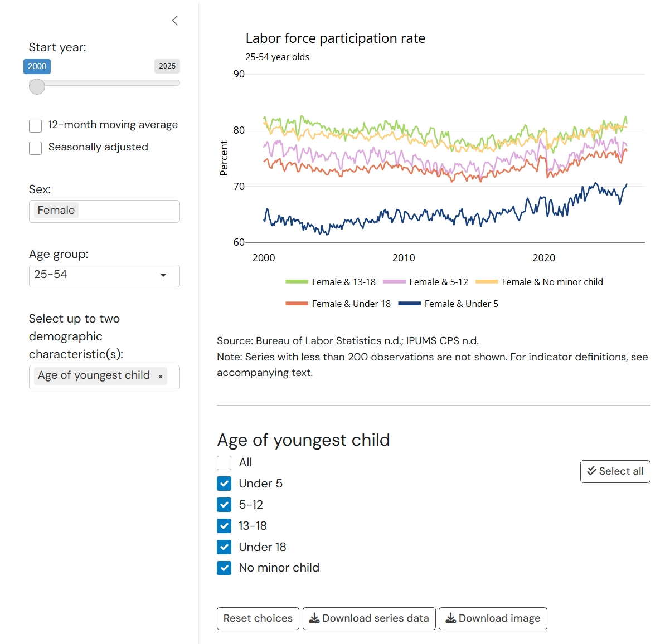This screenshot has width=670, height=644.
Task: Uncheck the No minor child checkbox
Action: pyautogui.click(x=224, y=568)
